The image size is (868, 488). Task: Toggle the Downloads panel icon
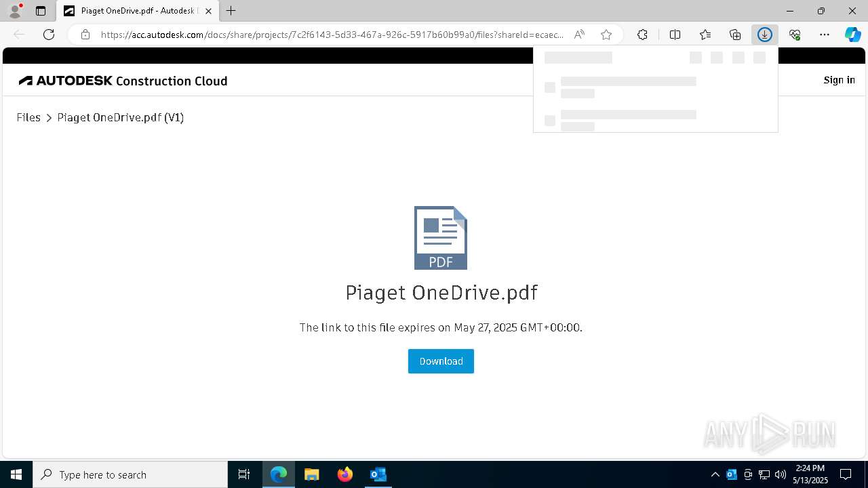765,35
